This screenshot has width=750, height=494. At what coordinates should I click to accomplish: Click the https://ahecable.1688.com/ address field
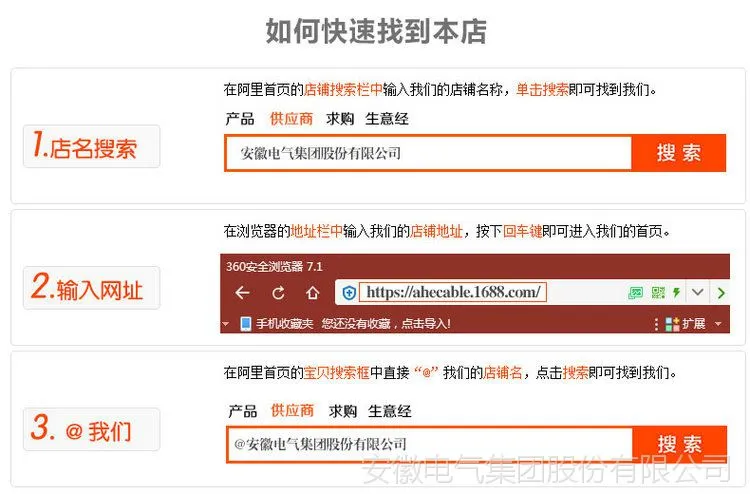[x=453, y=292]
